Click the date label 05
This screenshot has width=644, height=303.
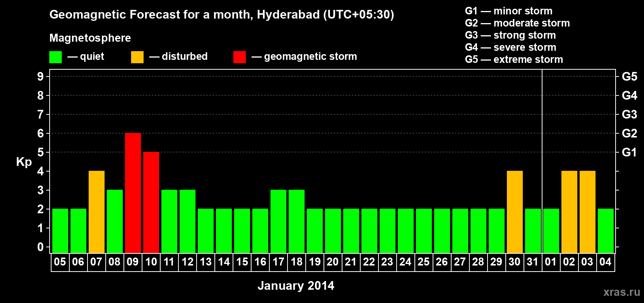(x=60, y=262)
